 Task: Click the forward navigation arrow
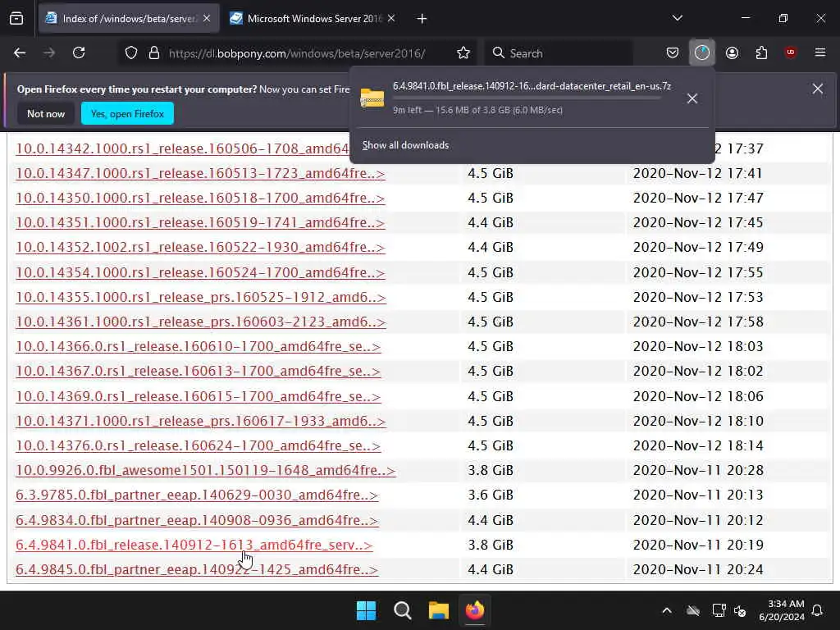click(49, 53)
